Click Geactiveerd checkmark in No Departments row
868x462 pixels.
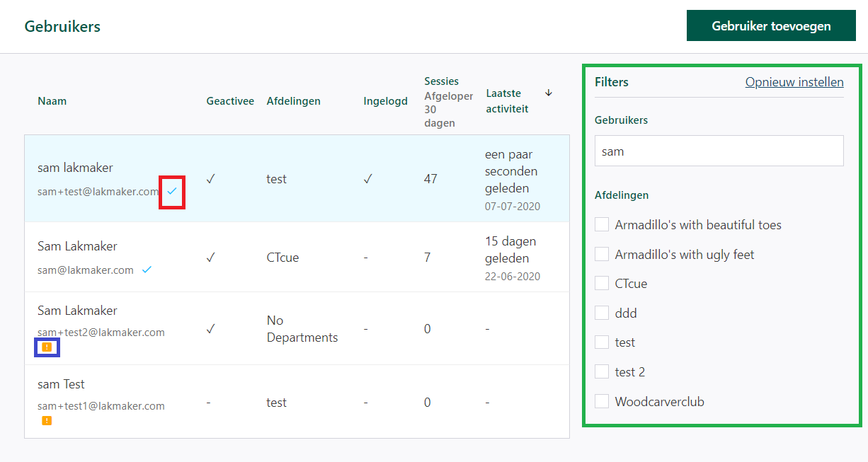tap(211, 329)
